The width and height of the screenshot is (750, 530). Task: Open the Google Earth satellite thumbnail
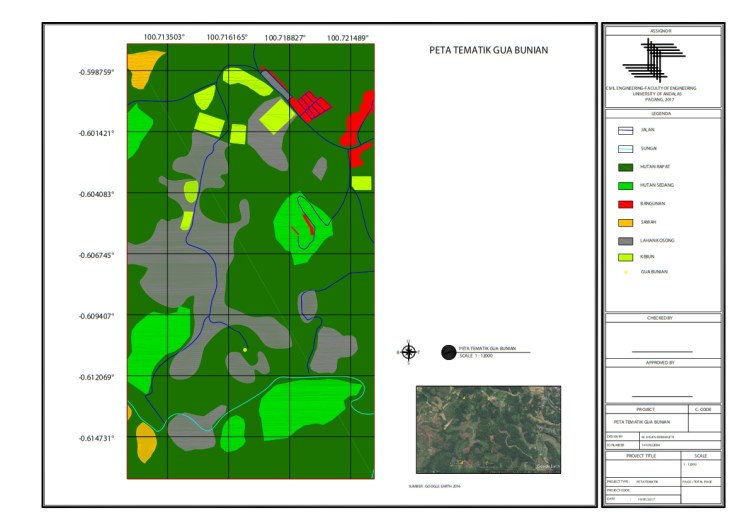pos(488,428)
